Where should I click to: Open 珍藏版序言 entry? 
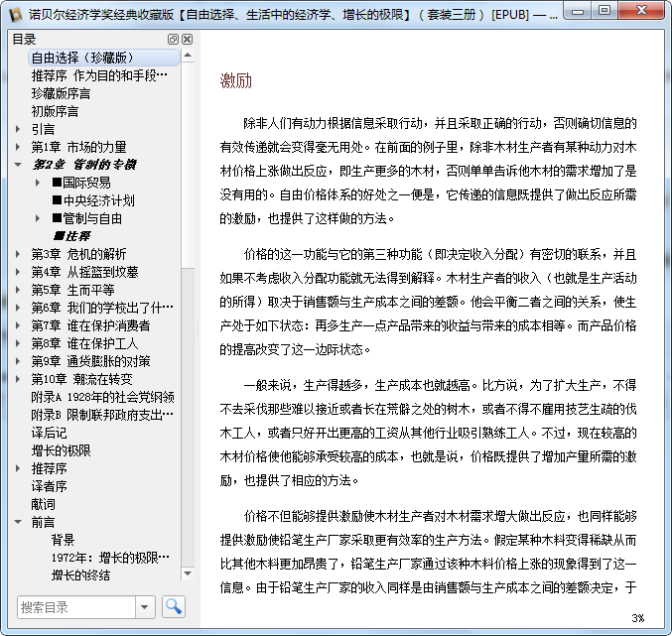[61, 93]
